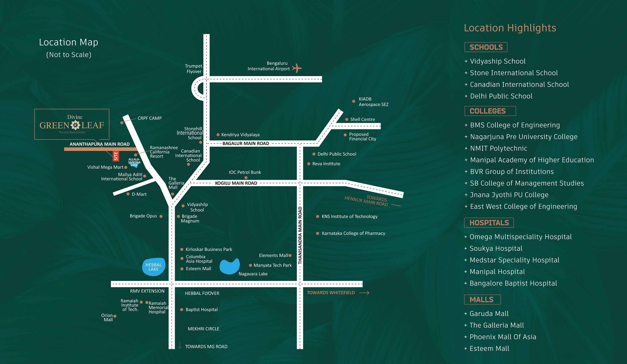Click the Thanisandra Main Road vertical label
This screenshot has height=364, width=627.
click(x=300, y=235)
